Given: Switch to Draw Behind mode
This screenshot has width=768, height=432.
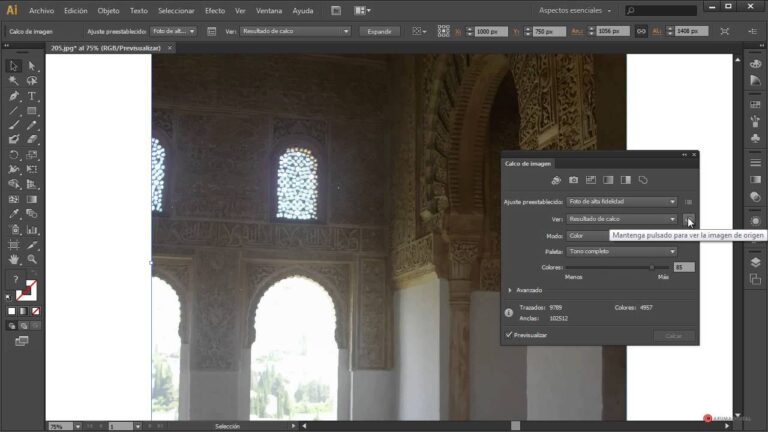Looking at the screenshot, I should click(24, 326).
